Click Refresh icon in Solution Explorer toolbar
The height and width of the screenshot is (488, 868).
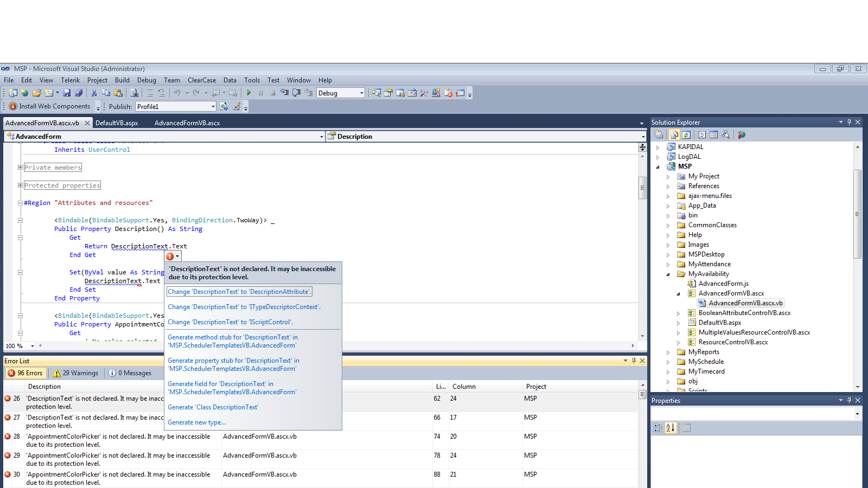(686, 135)
